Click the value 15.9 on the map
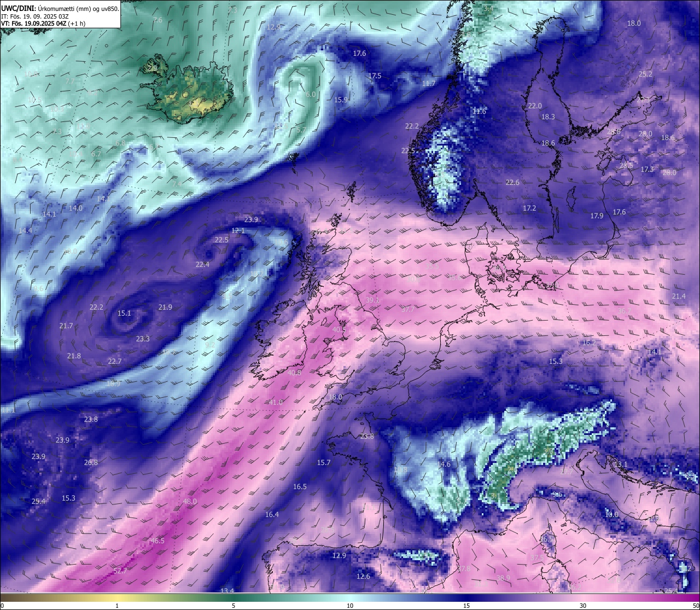This screenshot has height=610, width=700. tap(341, 100)
